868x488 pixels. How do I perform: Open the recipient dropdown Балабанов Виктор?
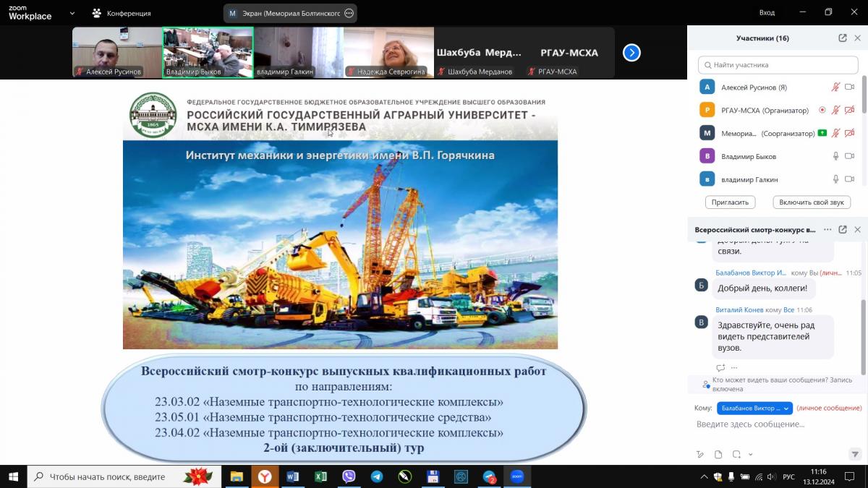click(x=754, y=408)
